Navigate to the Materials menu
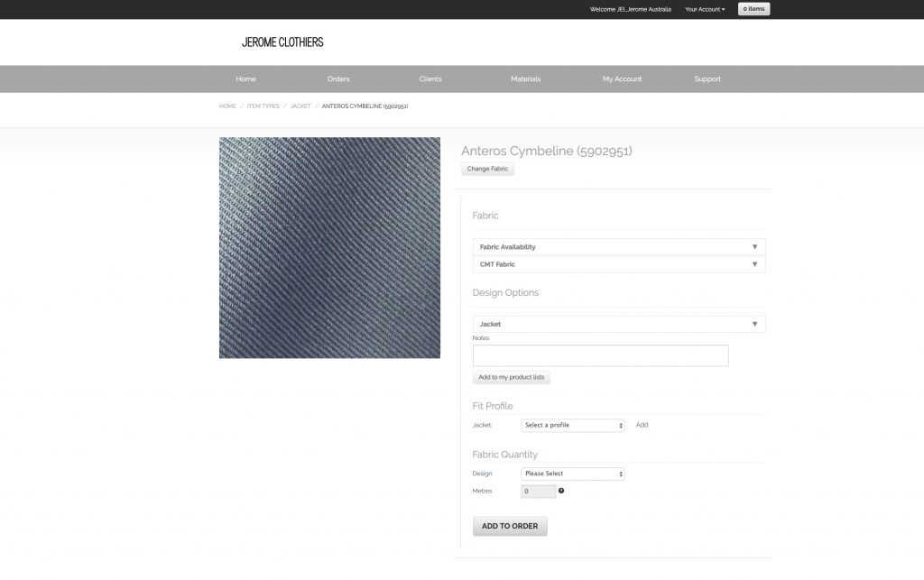The height and width of the screenshot is (580, 924). click(525, 79)
